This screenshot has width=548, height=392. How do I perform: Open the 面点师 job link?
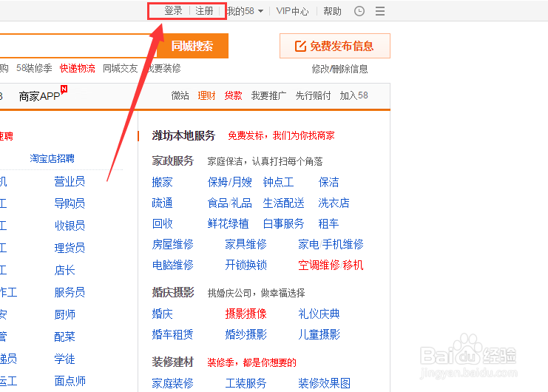(70, 381)
